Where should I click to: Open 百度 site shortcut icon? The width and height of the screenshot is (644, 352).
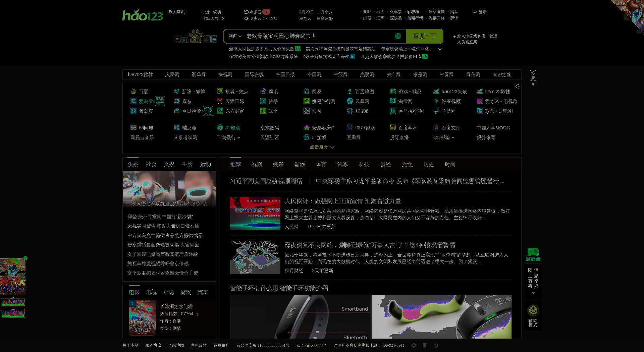pos(133,91)
